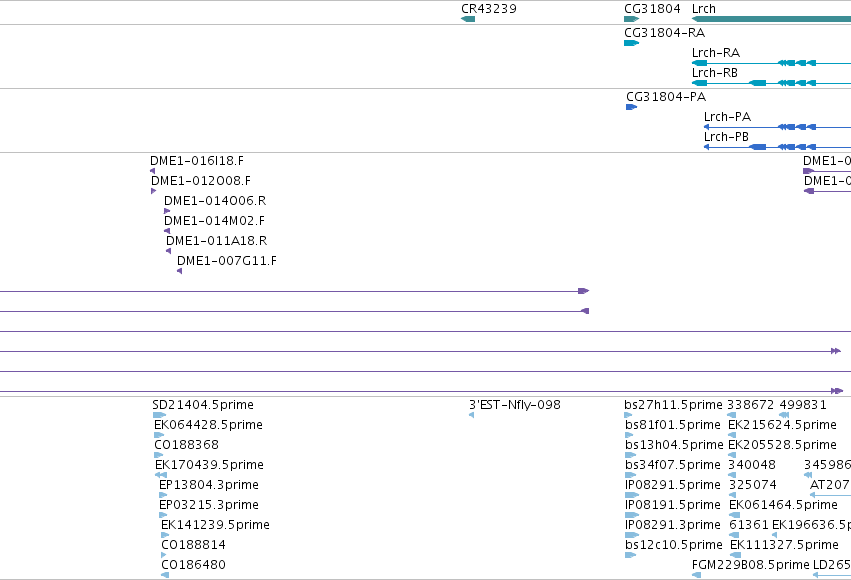Click the EK170439.5prime EST glyph
The width and height of the screenshot is (851, 580).
pyautogui.click(x=161, y=475)
